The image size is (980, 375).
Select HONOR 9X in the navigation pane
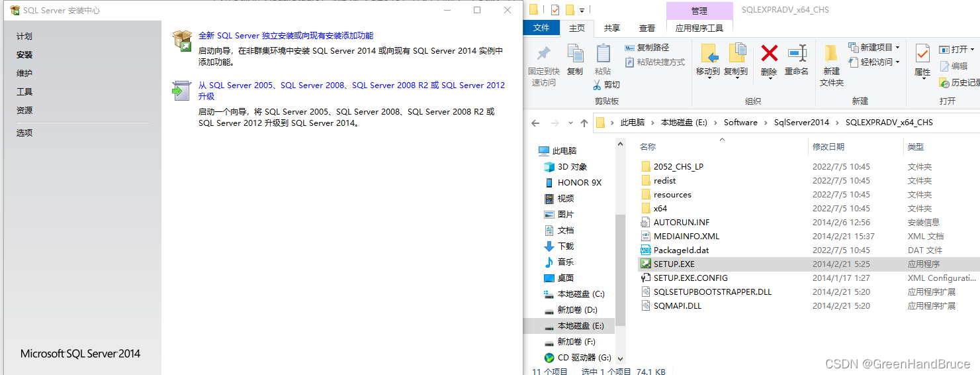579,183
